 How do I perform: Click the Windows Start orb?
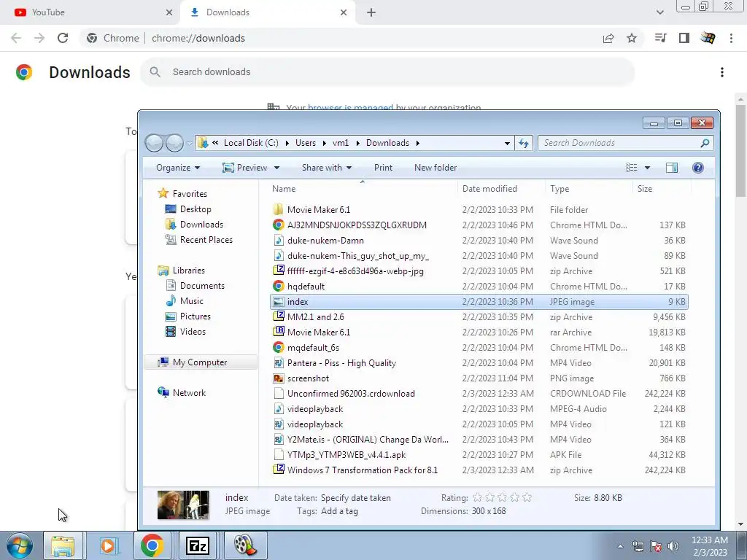coord(20,545)
